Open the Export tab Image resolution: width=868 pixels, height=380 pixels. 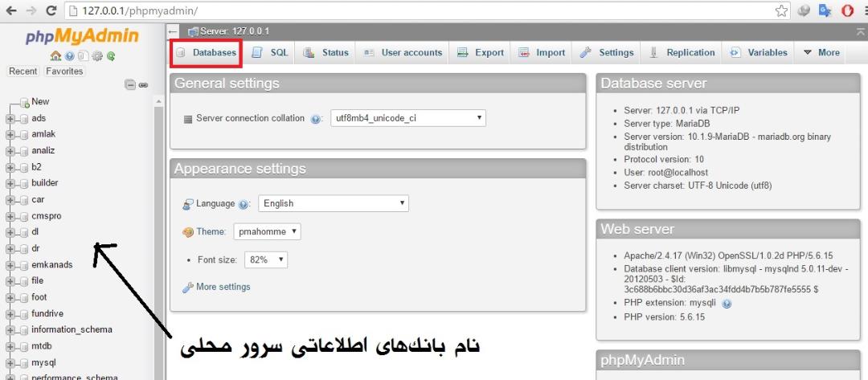click(x=481, y=52)
